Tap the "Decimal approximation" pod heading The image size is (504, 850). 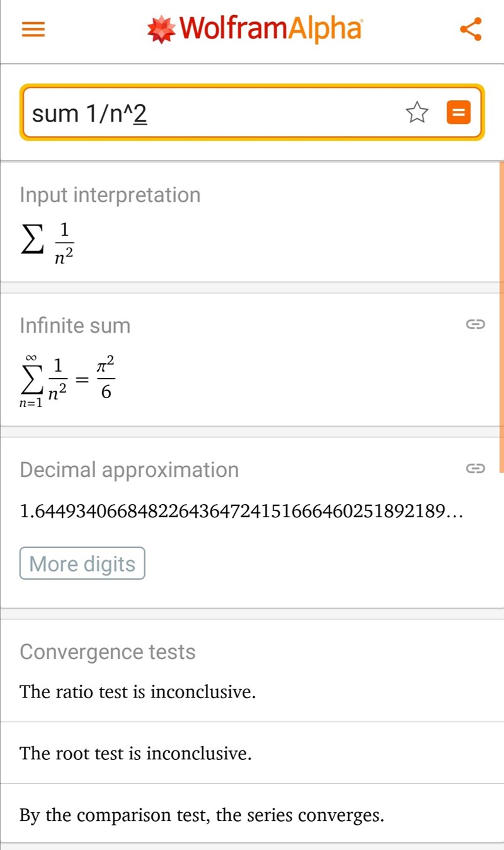[129, 469]
